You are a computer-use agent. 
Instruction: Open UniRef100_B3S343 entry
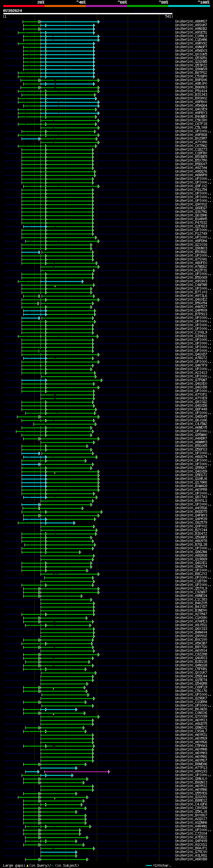coord(191,95)
